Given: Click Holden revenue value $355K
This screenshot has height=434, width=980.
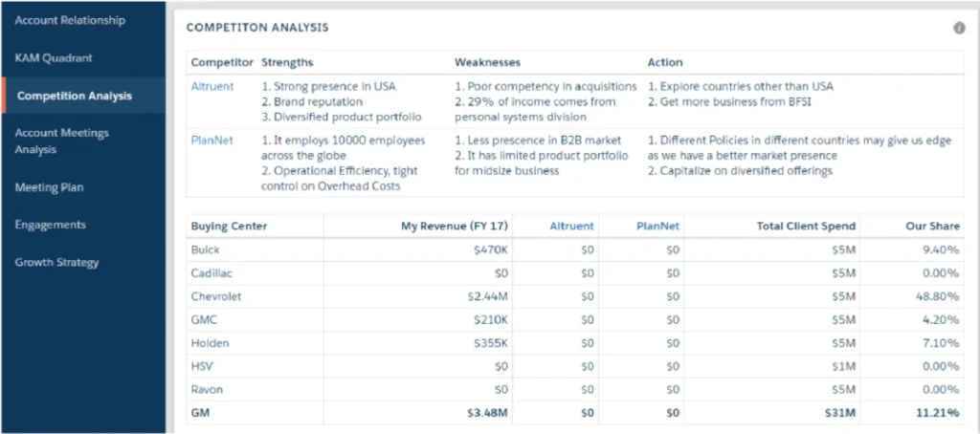Looking at the screenshot, I should [491, 343].
